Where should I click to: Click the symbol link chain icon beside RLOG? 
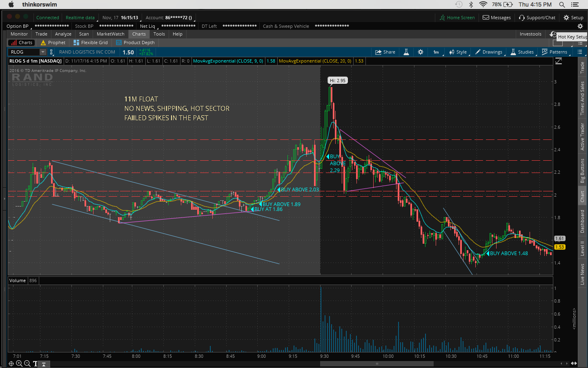click(x=51, y=52)
